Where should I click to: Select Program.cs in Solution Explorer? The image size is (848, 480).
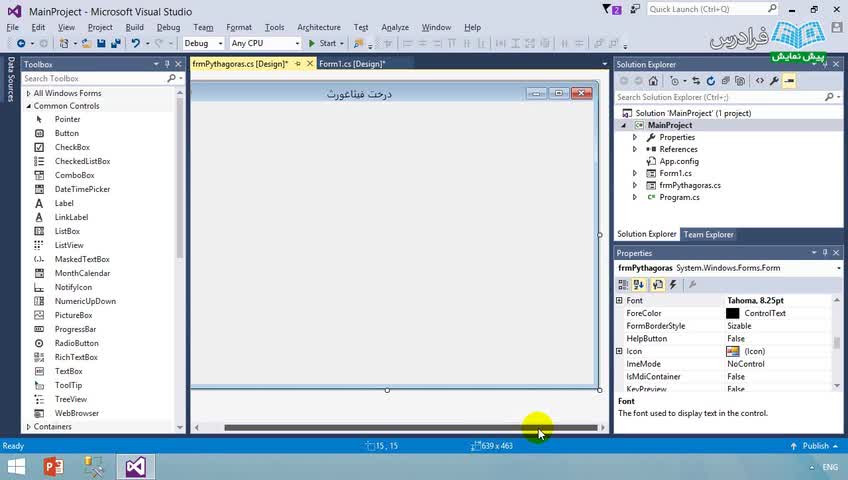(679, 197)
